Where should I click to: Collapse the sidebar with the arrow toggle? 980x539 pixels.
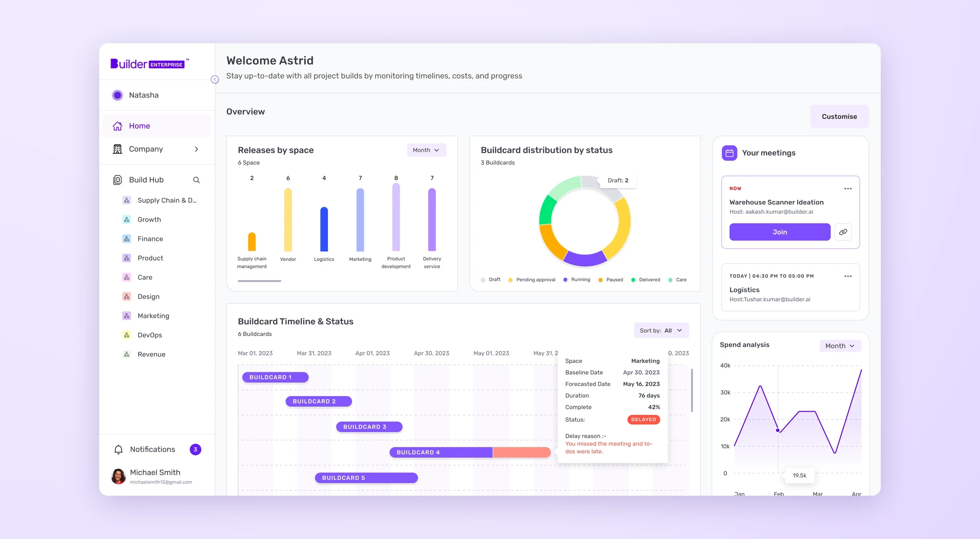point(215,80)
